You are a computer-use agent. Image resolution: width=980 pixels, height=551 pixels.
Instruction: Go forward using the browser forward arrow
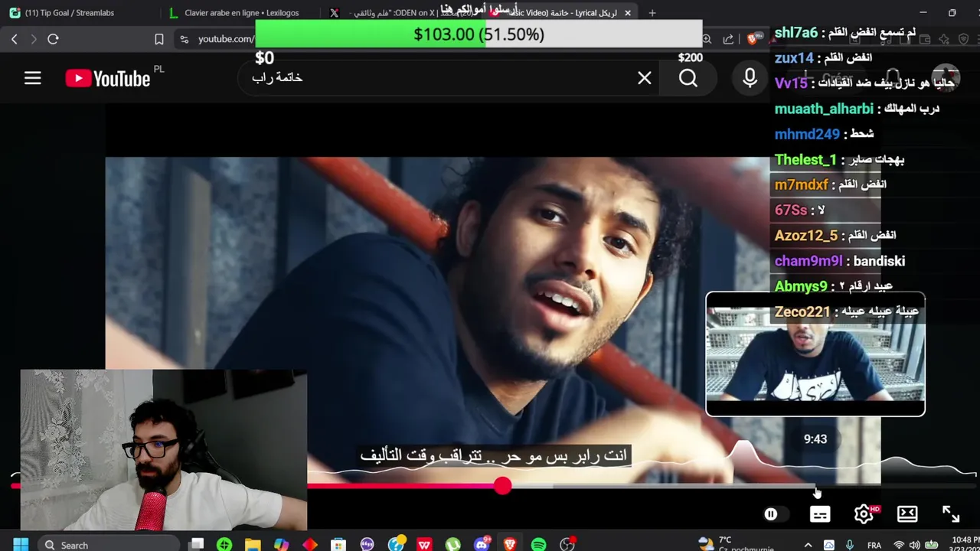tap(34, 39)
